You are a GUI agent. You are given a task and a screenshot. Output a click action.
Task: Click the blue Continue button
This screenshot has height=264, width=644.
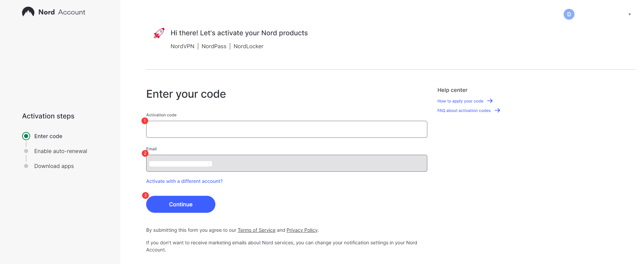point(181,204)
